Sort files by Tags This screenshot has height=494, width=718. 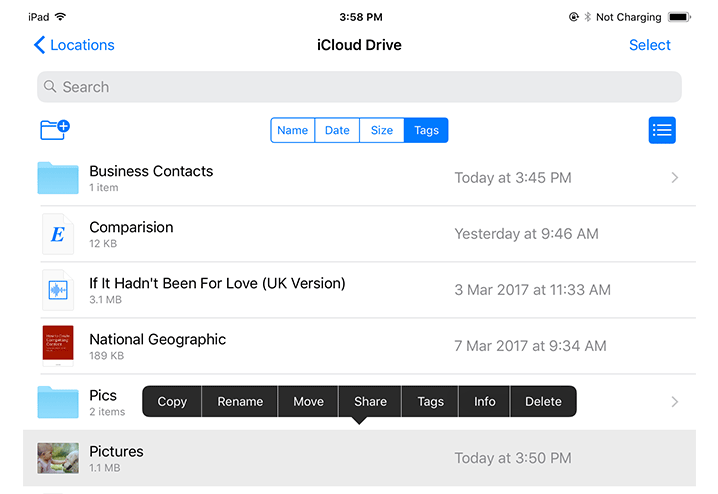(426, 130)
